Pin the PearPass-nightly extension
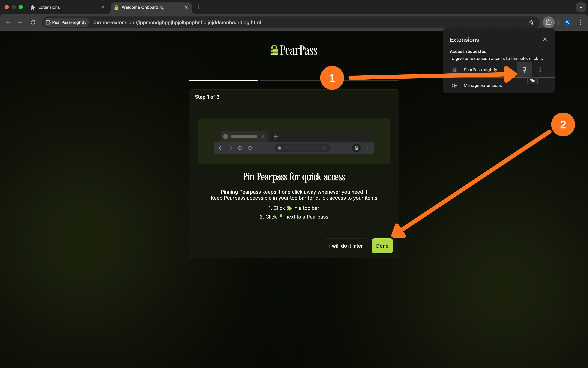Screen dimensions: 588x368 524,70
